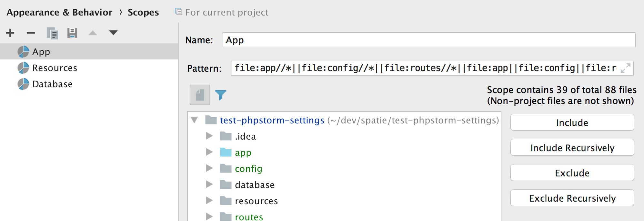Select the Database scope in list
This screenshot has height=221, width=644.
pos(52,84)
